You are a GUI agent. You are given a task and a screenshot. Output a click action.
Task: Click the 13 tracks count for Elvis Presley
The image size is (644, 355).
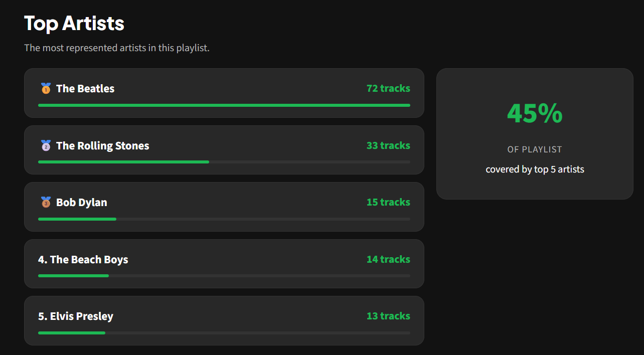388,316
